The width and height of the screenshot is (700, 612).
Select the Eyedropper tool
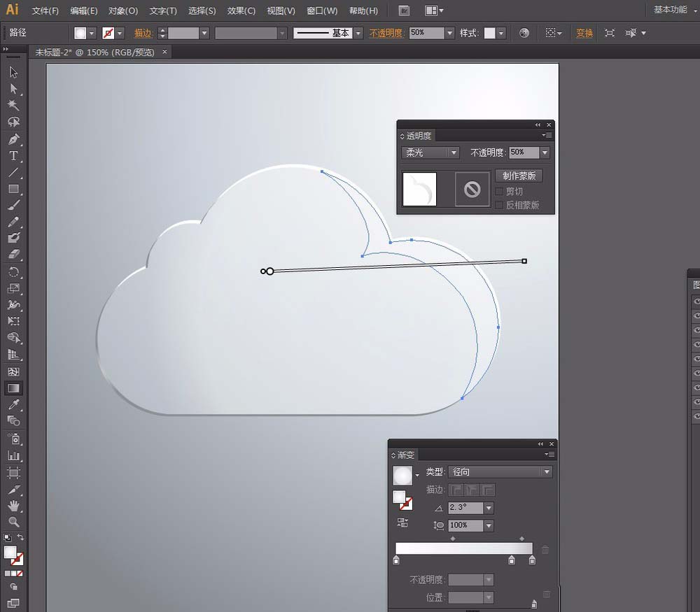[13, 404]
